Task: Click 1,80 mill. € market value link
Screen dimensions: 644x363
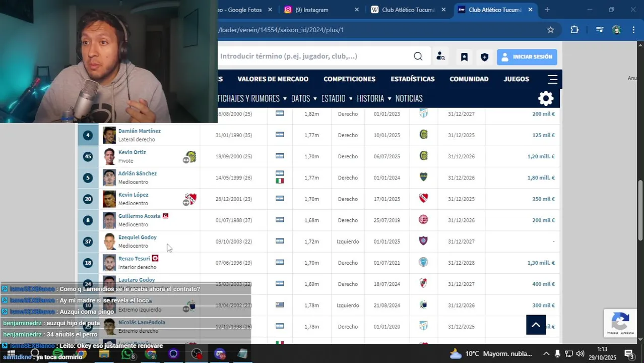Action: click(541, 178)
